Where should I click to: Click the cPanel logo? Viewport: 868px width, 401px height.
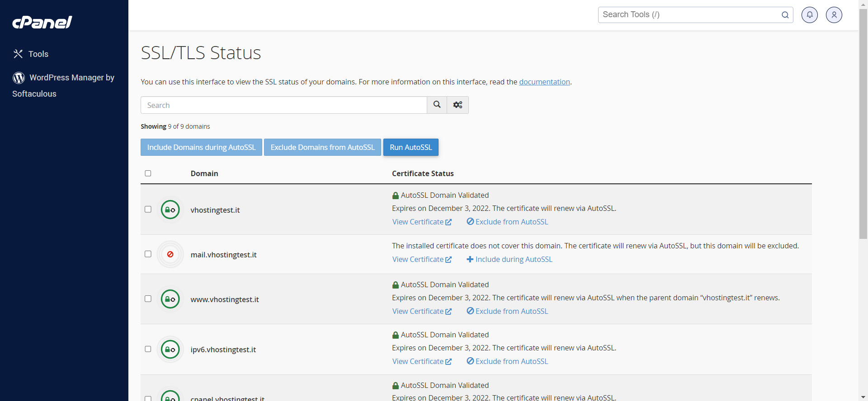coord(42,22)
